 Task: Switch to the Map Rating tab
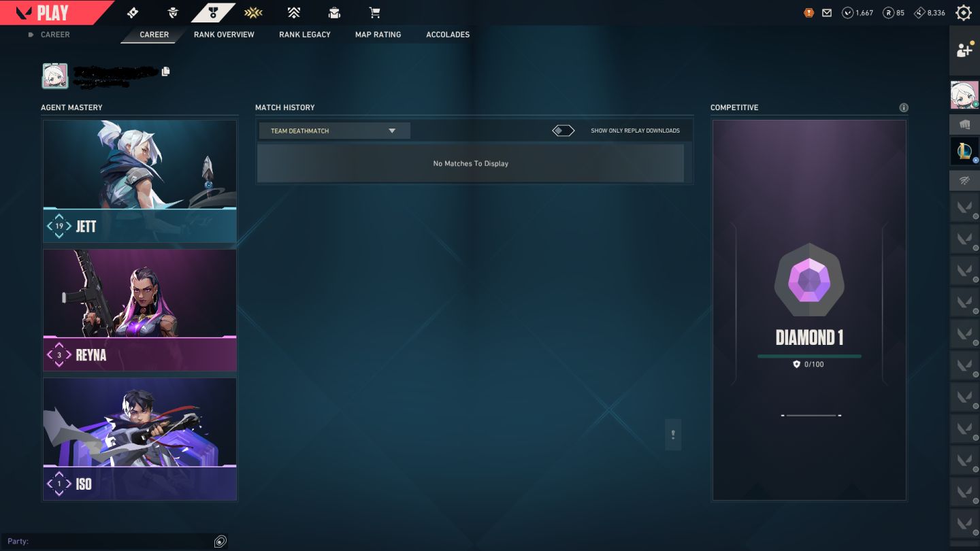378,35
